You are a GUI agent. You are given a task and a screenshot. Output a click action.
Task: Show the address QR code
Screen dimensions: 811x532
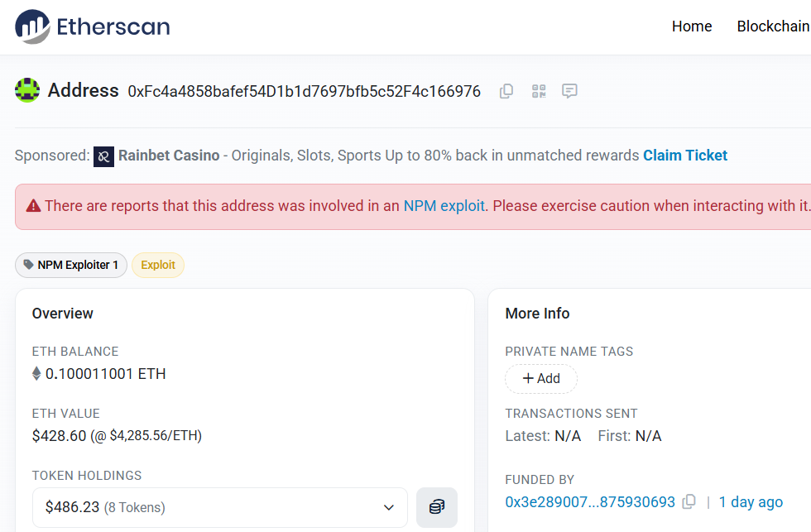539,92
